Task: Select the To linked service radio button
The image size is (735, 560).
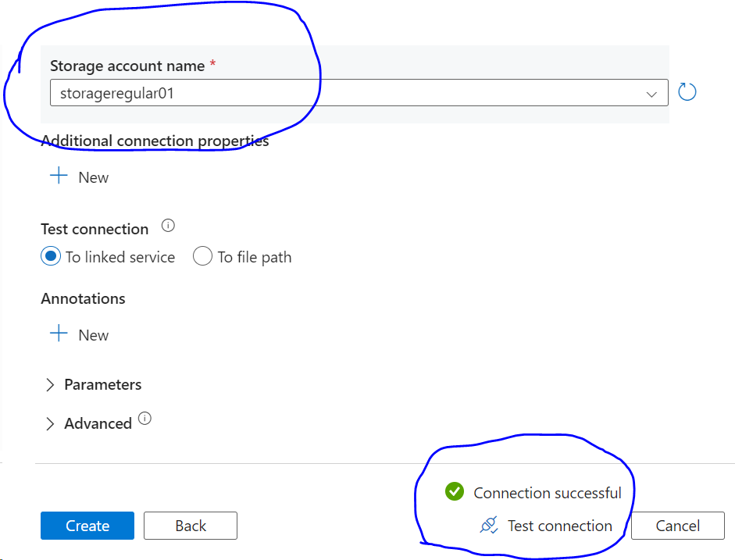Action: 51,257
